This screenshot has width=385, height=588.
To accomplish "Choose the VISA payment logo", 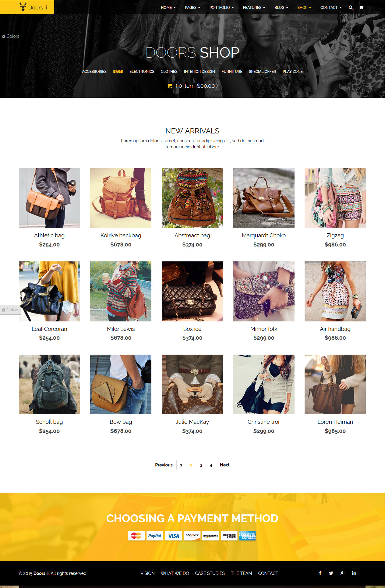I will [x=174, y=536].
